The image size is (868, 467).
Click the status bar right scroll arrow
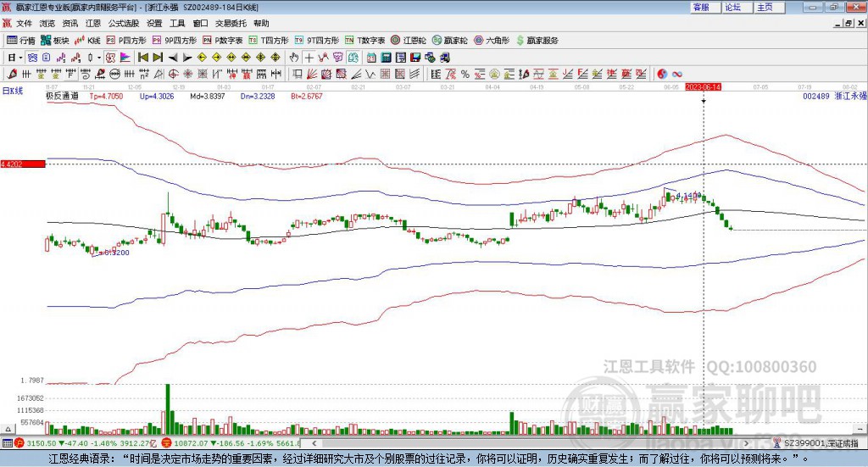click(x=746, y=443)
